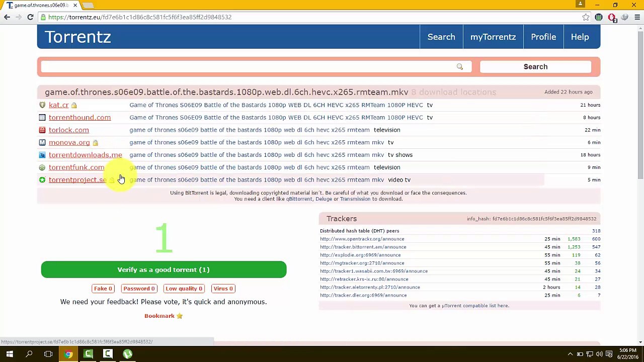Open myTorrentz menu item
The image size is (644, 362).
click(x=493, y=37)
